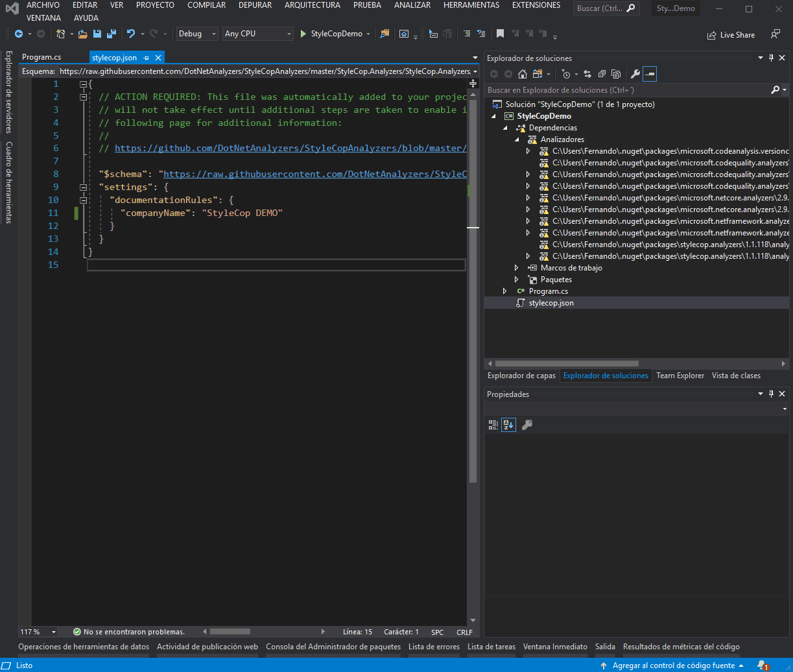Start StyleCopDemo with the green play icon
Image resolution: width=793 pixels, height=672 pixels.
[303, 34]
